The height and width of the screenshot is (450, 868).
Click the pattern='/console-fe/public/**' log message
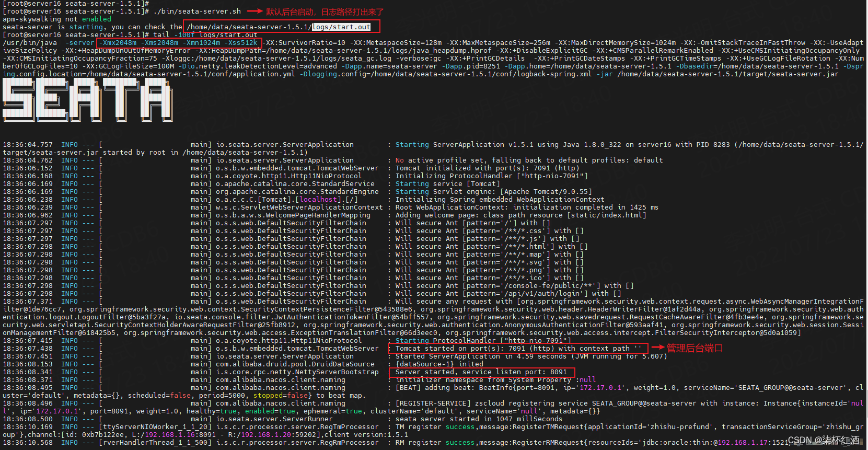click(515, 285)
